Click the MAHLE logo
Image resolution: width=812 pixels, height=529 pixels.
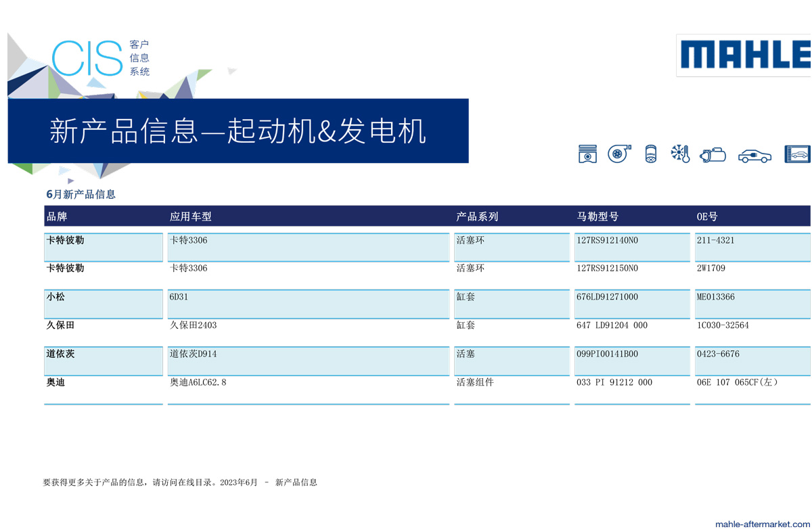coord(744,55)
